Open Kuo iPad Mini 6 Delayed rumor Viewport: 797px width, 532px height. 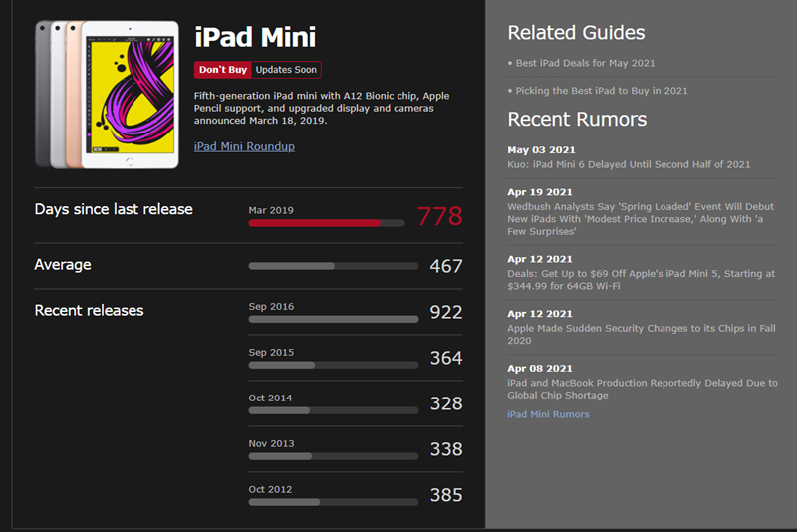629,164
